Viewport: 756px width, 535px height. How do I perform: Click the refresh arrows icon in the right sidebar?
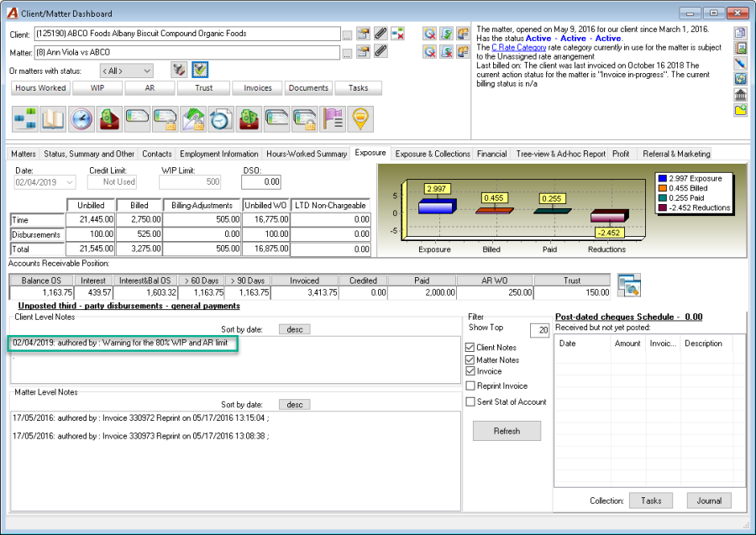tap(740, 79)
